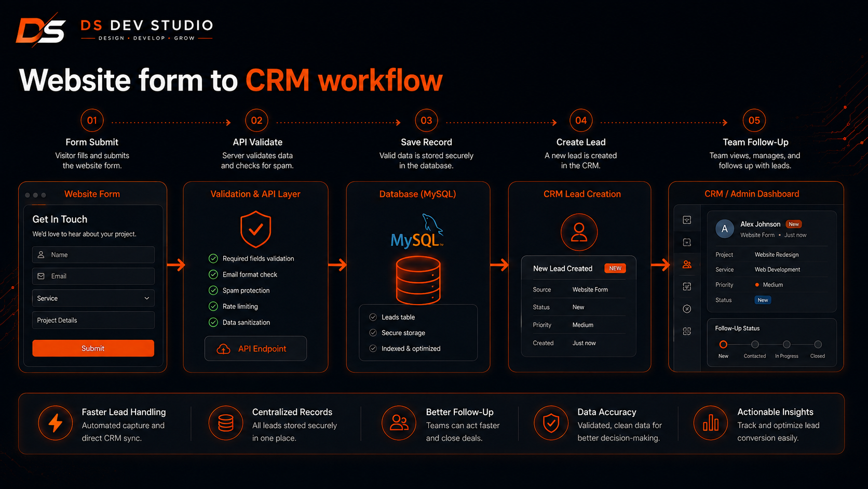
Task: Open the orange users icon in dashboard sidebar
Action: [x=687, y=265]
